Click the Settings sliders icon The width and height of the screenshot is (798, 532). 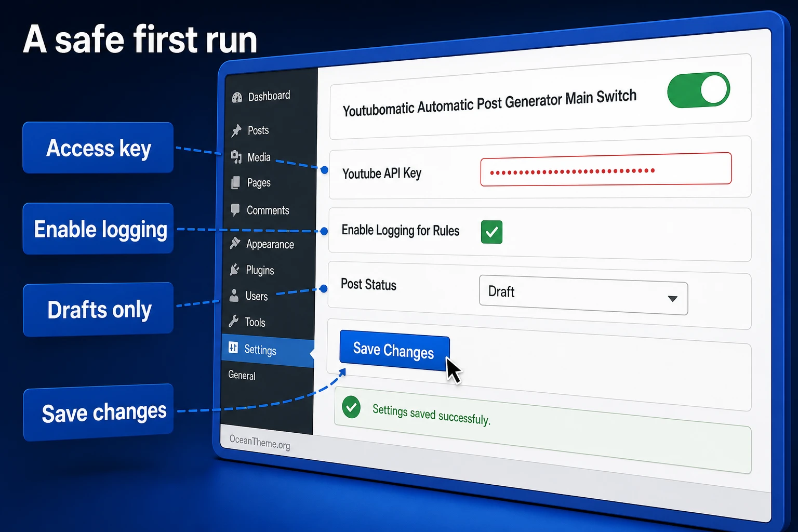(233, 348)
